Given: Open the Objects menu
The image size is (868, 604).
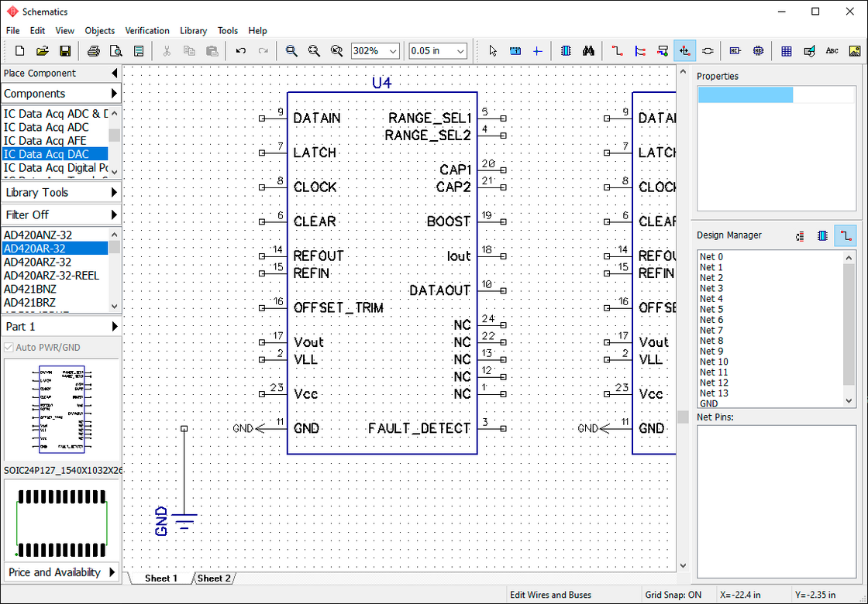Looking at the screenshot, I should pyautogui.click(x=100, y=30).
